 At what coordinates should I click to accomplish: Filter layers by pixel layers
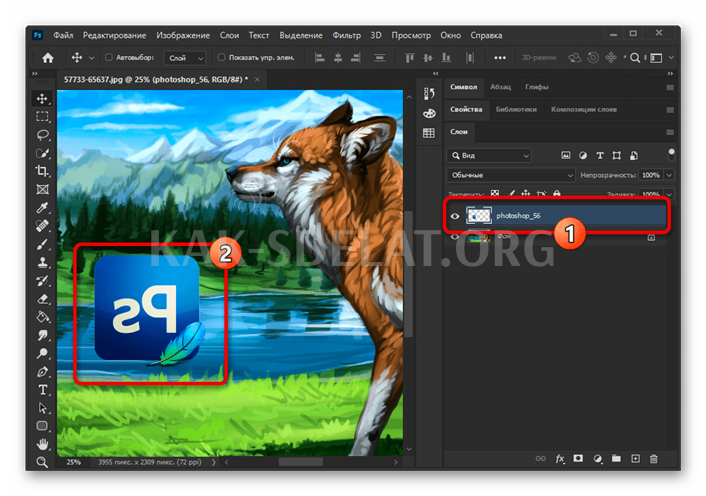(566, 155)
